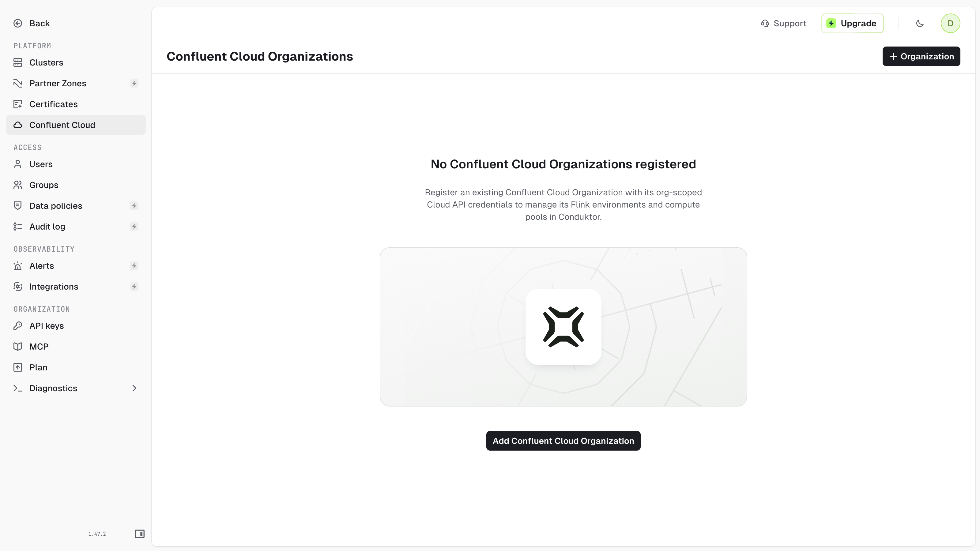980x551 pixels.
Task: Click version number 1.47.2
Action: 97,534
